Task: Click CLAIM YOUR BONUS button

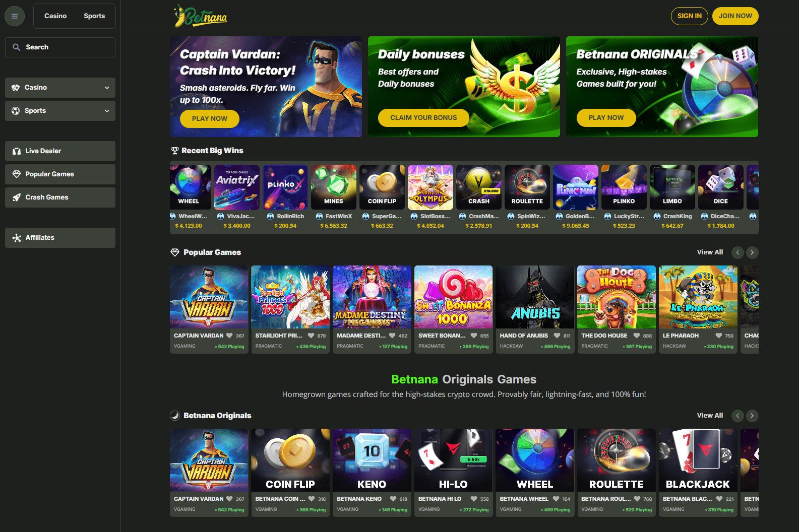Action: pyautogui.click(x=423, y=118)
